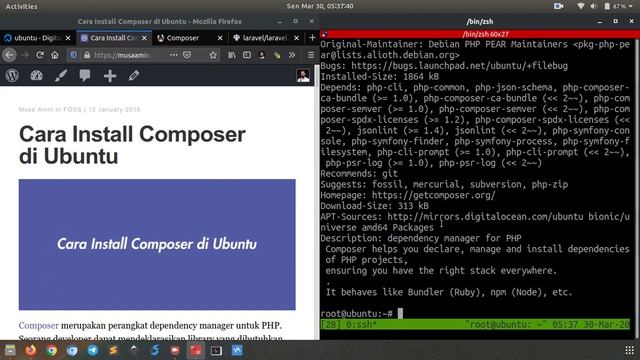Open Firefox from the dock
Viewport: 640px width, 360px height.
pos(31,350)
